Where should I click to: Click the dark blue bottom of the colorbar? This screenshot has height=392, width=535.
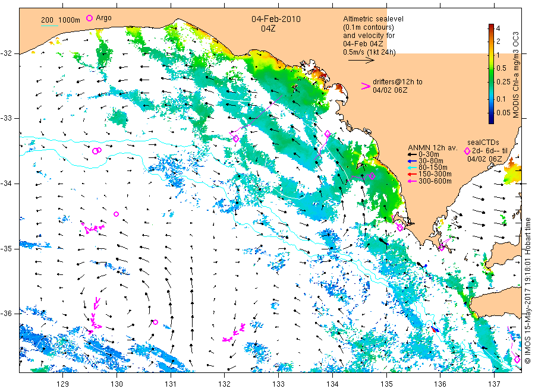(x=491, y=120)
